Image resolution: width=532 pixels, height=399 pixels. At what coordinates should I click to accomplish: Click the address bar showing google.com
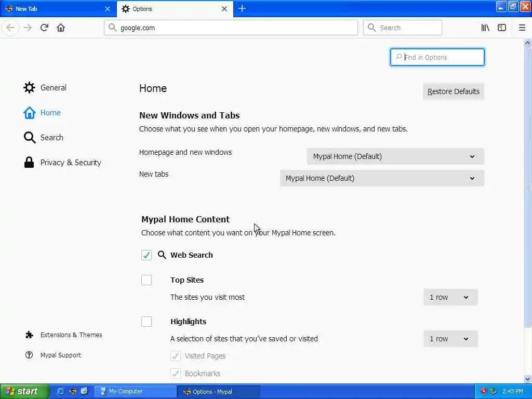[x=231, y=28]
